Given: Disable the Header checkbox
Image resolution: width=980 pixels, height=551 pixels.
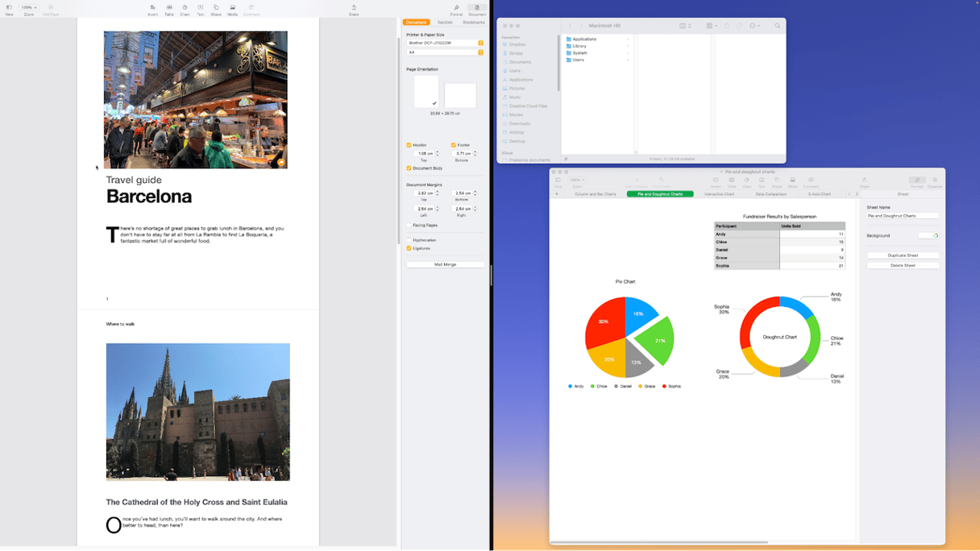Looking at the screenshot, I should [409, 145].
